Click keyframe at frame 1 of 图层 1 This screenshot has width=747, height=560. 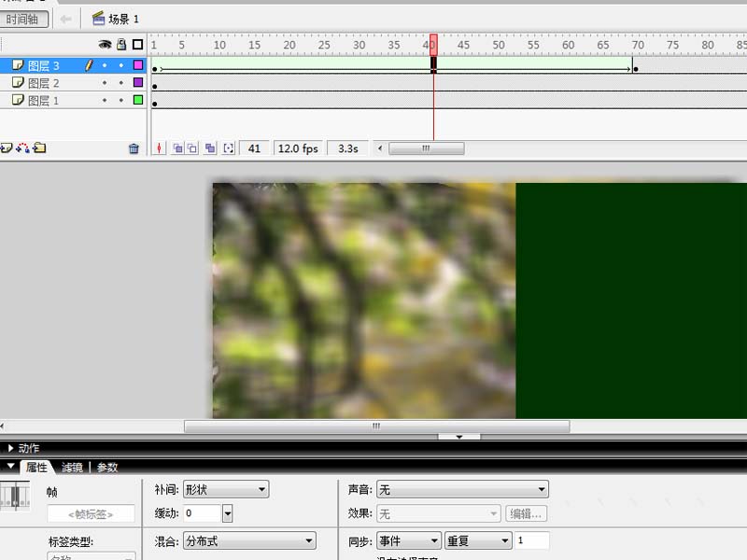click(155, 104)
